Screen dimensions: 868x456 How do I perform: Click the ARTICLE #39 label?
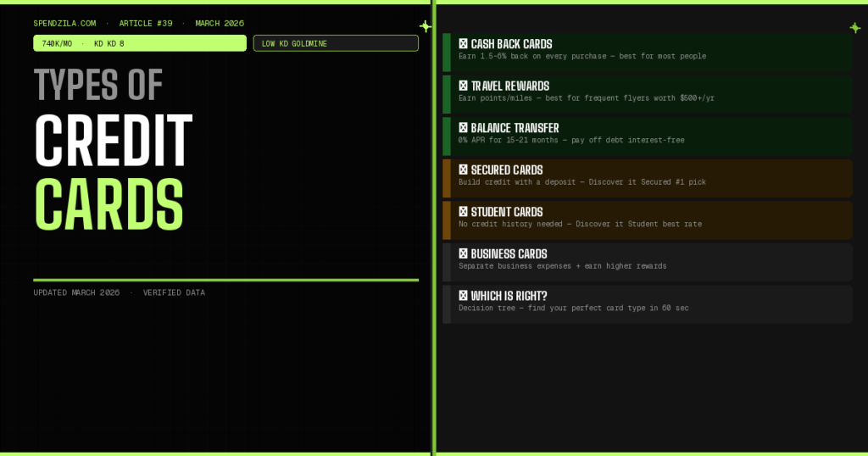coord(146,23)
